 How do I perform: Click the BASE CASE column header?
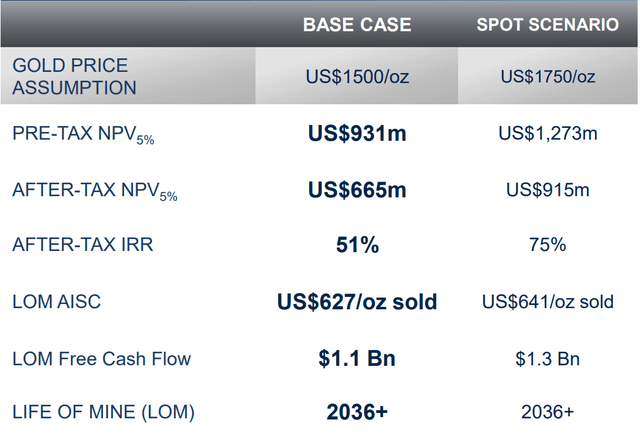click(x=356, y=24)
